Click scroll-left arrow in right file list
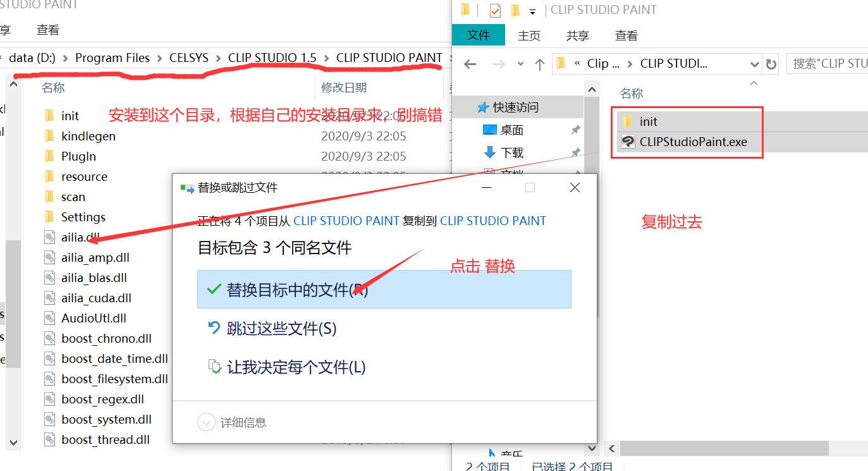 coord(611,448)
